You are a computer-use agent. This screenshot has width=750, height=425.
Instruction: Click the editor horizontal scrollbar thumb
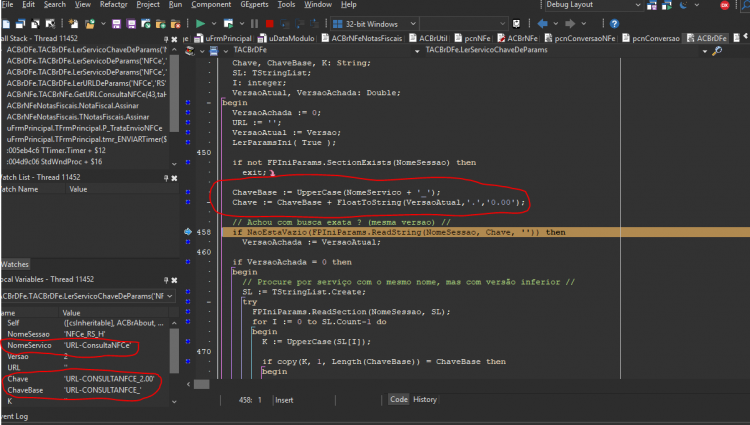click(201, 384)
